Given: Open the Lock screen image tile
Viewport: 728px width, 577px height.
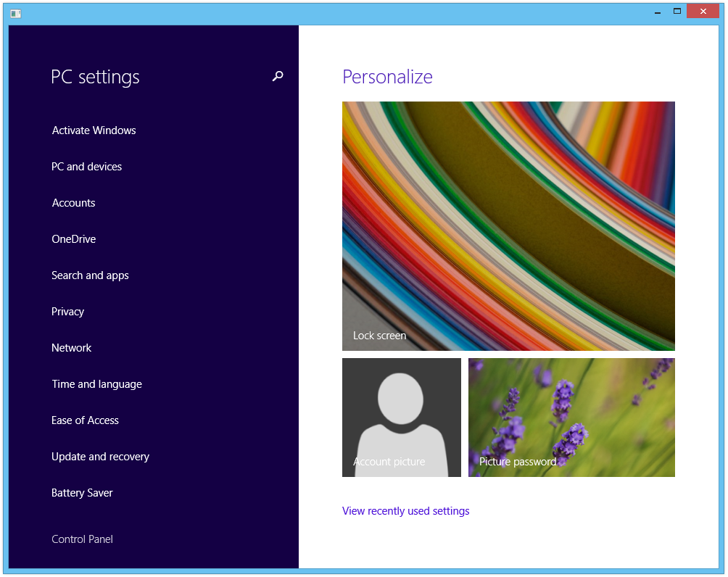Looking at the screenshot, I should coord(508,226).
